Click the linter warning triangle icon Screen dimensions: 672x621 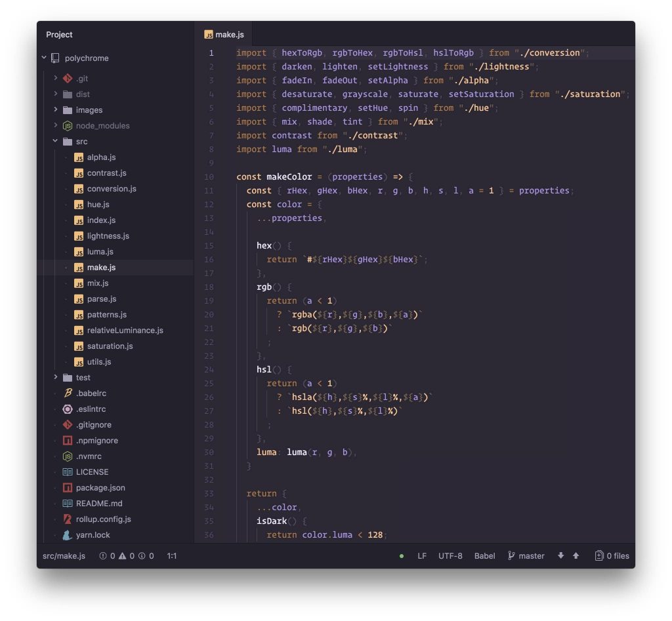(122, 556)
